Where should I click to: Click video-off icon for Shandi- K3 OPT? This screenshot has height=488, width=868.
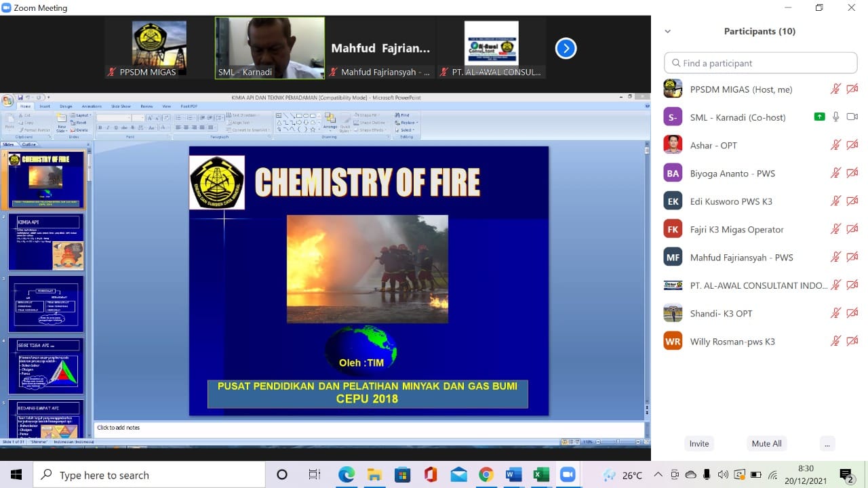point(852,313)
